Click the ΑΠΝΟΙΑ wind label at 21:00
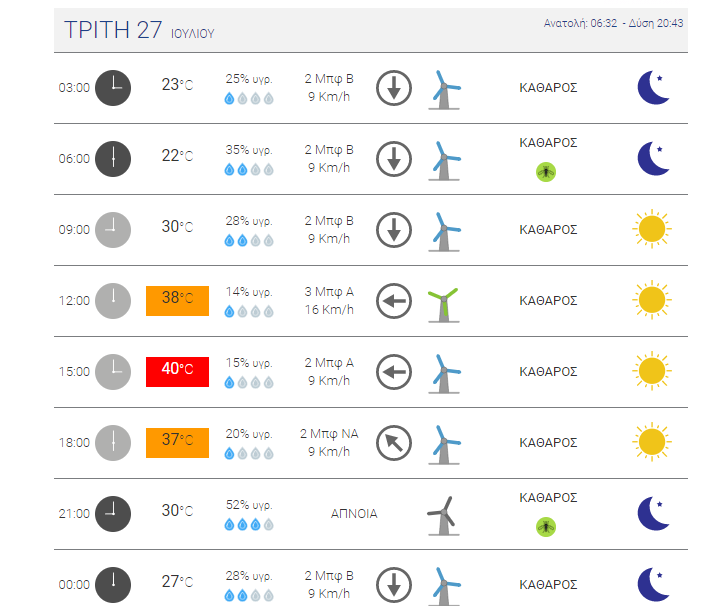This screenshot has height=606, width=715. pos(354,513)
